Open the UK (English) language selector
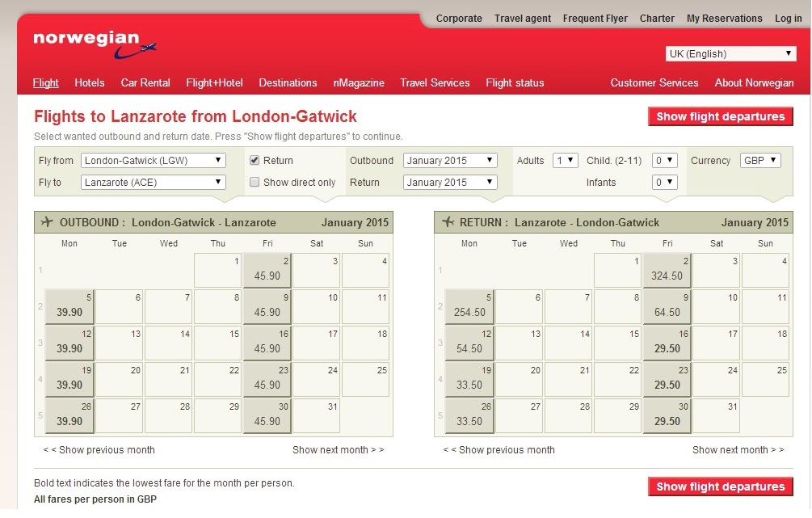Screen dimensions: 812x518 [730, 54]
